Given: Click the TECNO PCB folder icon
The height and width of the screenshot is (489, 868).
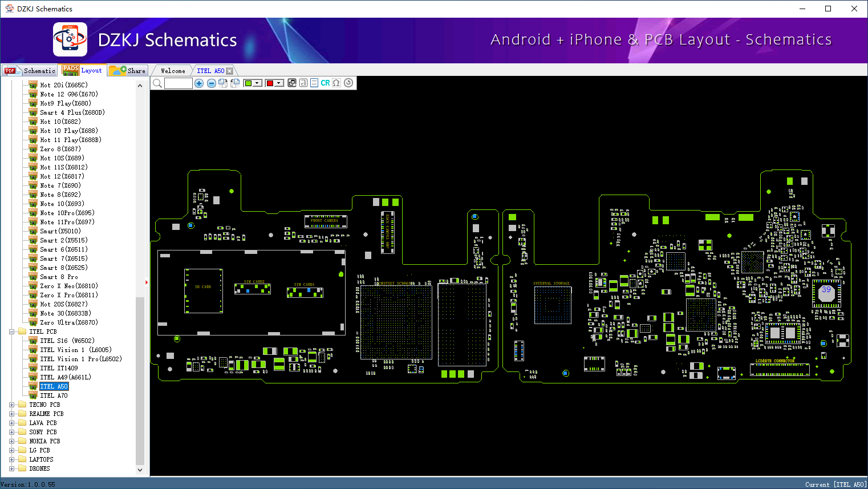Looking at the screenshot, I should (x=22, y=405).
